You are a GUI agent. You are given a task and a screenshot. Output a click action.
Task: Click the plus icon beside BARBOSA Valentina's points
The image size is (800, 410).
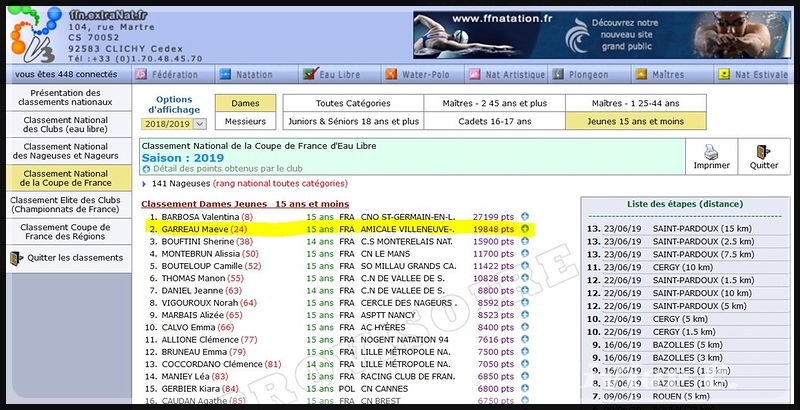point(526,215)
